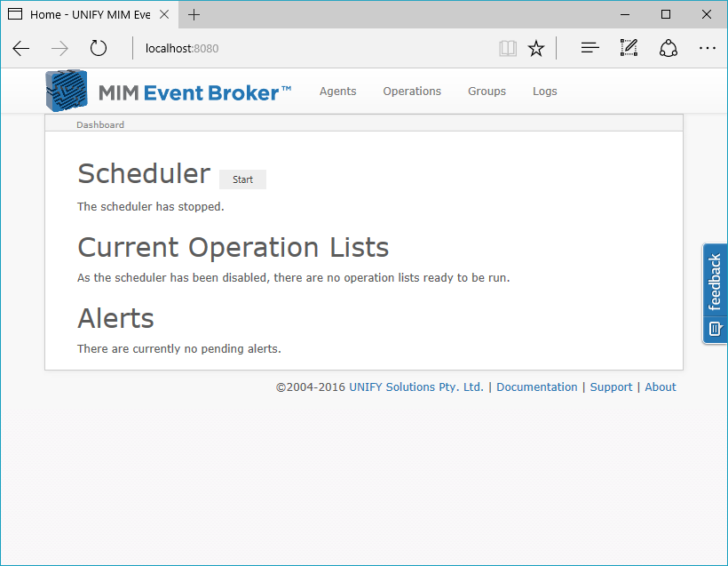The image size is (728, 566).
Task: Minimize the browser window
Action: pos(625,14)
